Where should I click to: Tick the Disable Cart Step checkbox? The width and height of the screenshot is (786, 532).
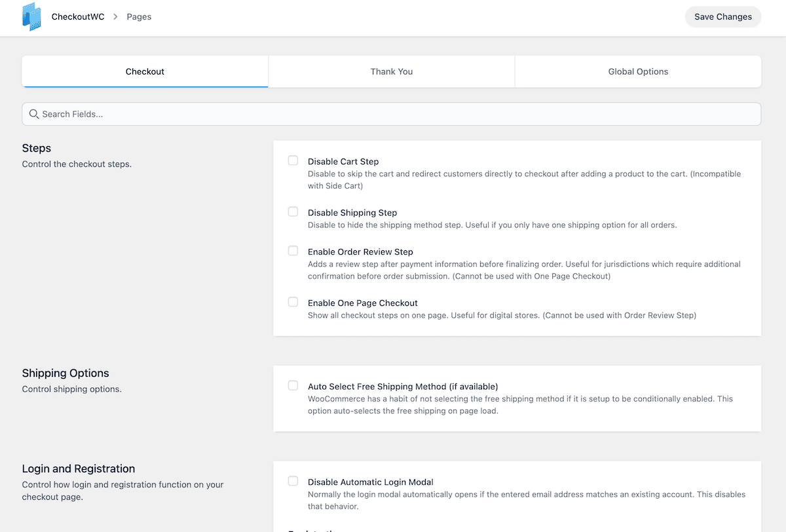293,161
